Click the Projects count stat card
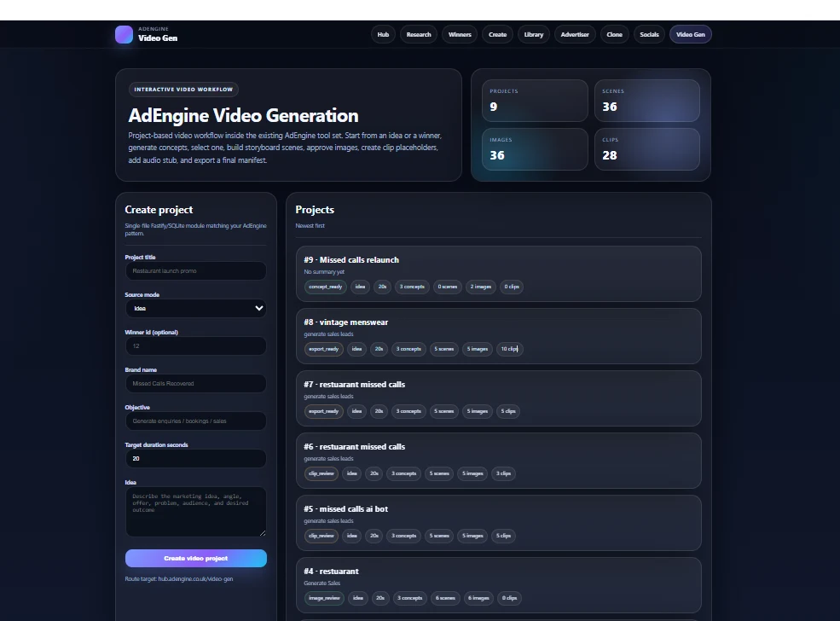840x621 pixels. coord(535,100)
